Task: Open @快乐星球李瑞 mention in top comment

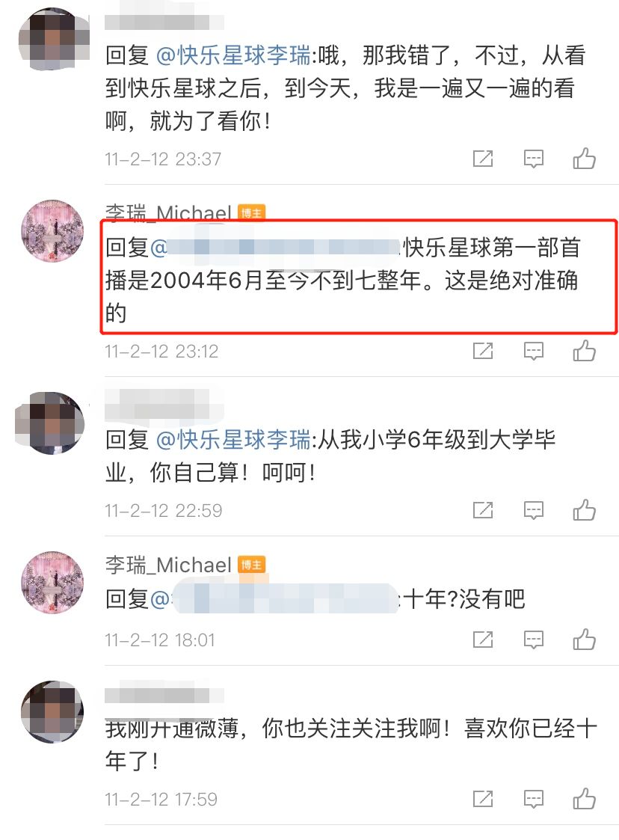Action: coord(233,55)
